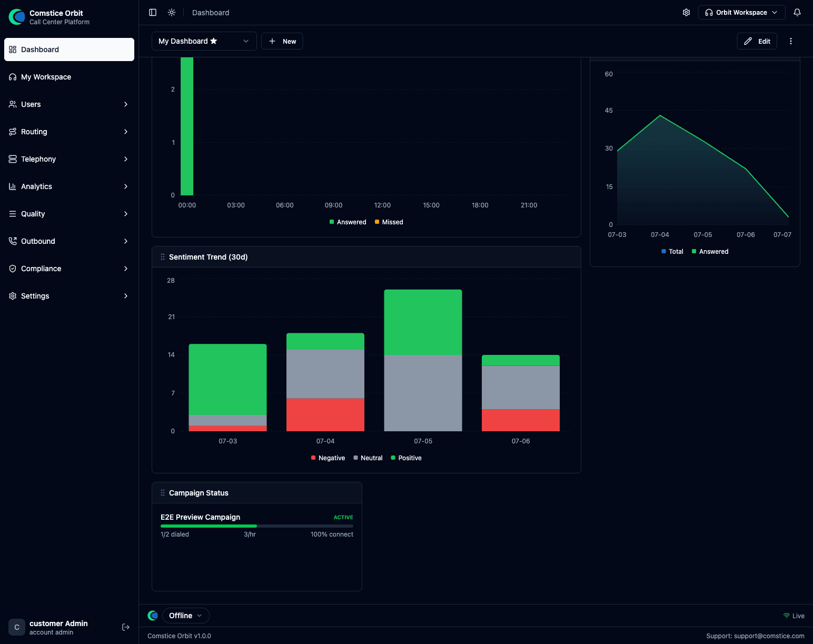Click the Outbound phone icon
The width and height of the screenshot is (813, 644).
(13, 241)
